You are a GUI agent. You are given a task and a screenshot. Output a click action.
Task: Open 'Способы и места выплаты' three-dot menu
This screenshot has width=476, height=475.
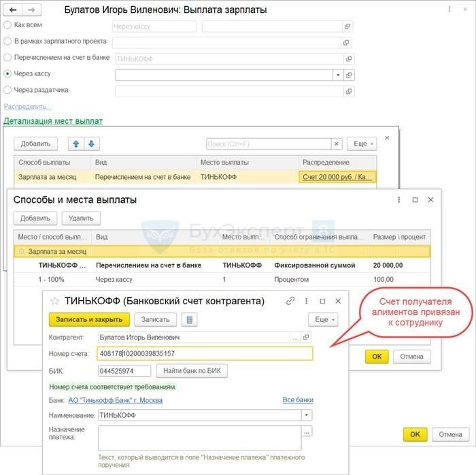coord(399,199)
